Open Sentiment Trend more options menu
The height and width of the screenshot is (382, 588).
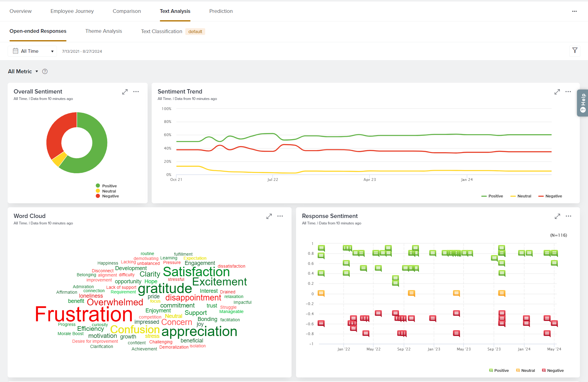pyautogui.click(x=568, y=92)
